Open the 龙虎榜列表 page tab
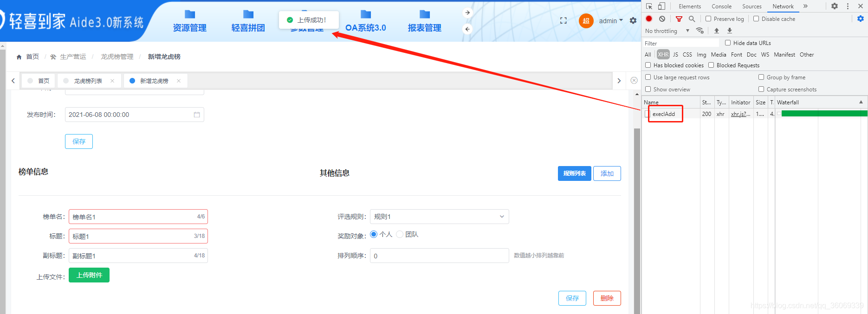Screen dimensions: 868x314 [88, 81]
